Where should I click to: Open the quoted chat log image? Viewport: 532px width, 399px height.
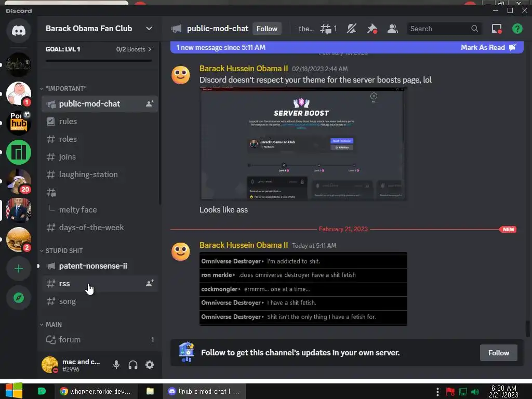click(303, 289)
